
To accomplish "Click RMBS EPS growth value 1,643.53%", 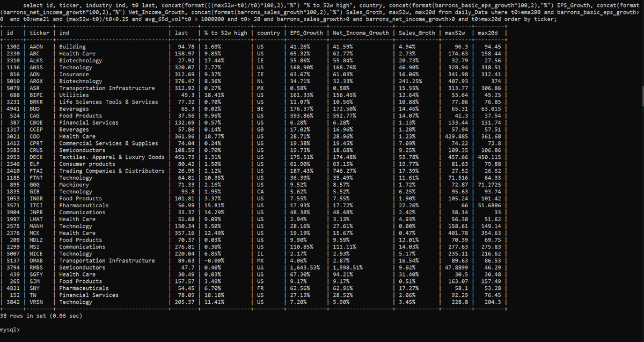I will tap(305, 267).
